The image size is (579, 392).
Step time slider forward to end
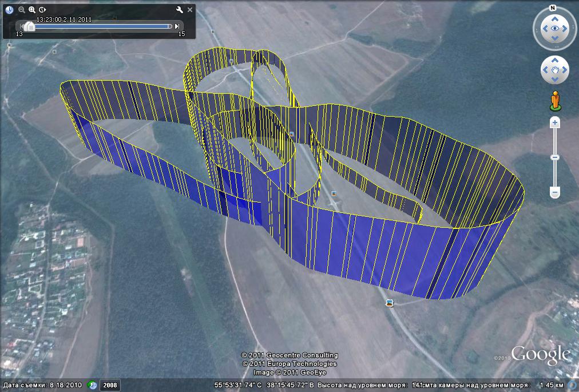pyautogui.click(x=177, y=26)
